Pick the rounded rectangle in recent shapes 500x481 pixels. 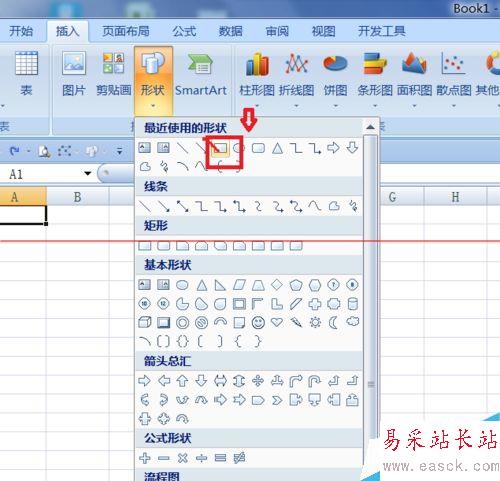(x=258, y=148)
